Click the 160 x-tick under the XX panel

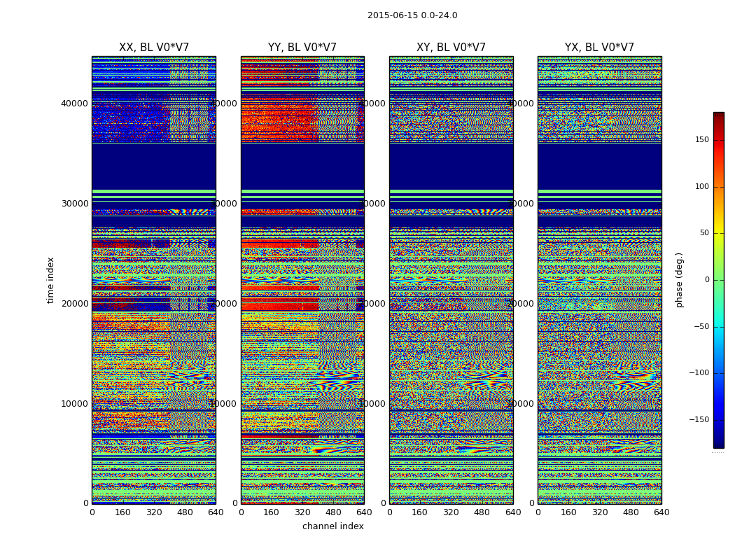coord(122,512)
